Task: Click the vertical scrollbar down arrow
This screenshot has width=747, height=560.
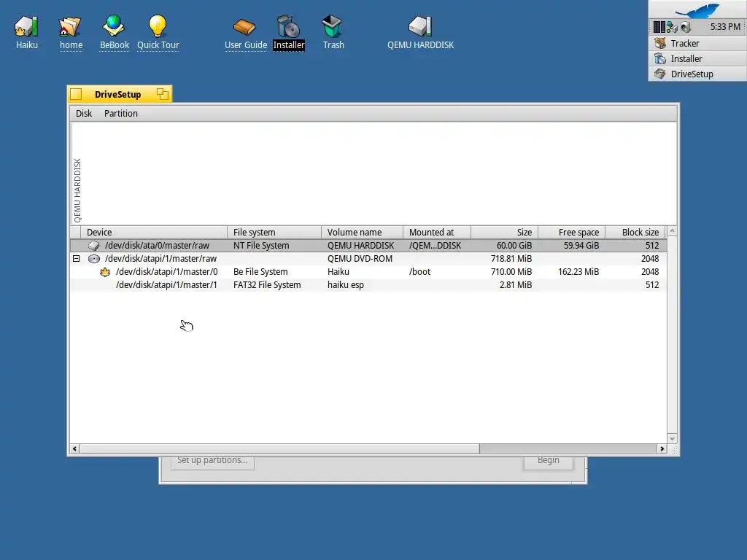Action: [x=672, y=439]
